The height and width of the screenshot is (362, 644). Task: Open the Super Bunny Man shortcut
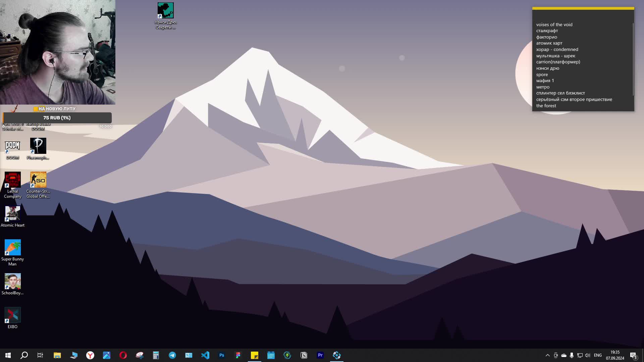coord(12,248)
